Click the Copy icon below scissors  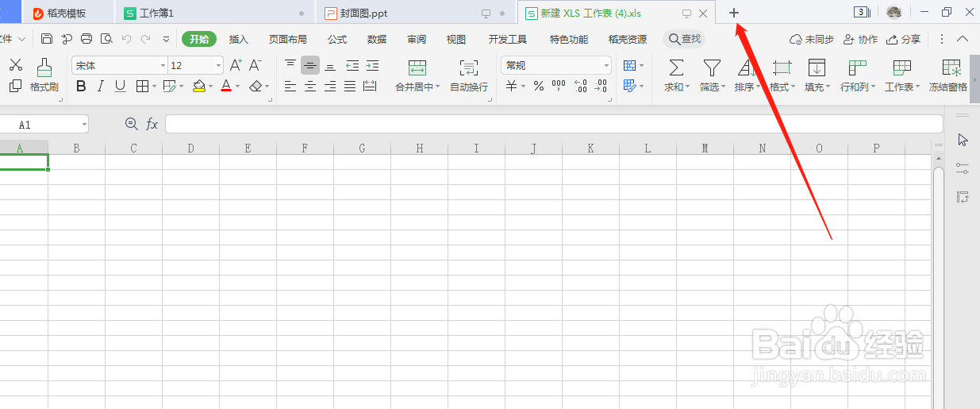(x=16, y=86)
